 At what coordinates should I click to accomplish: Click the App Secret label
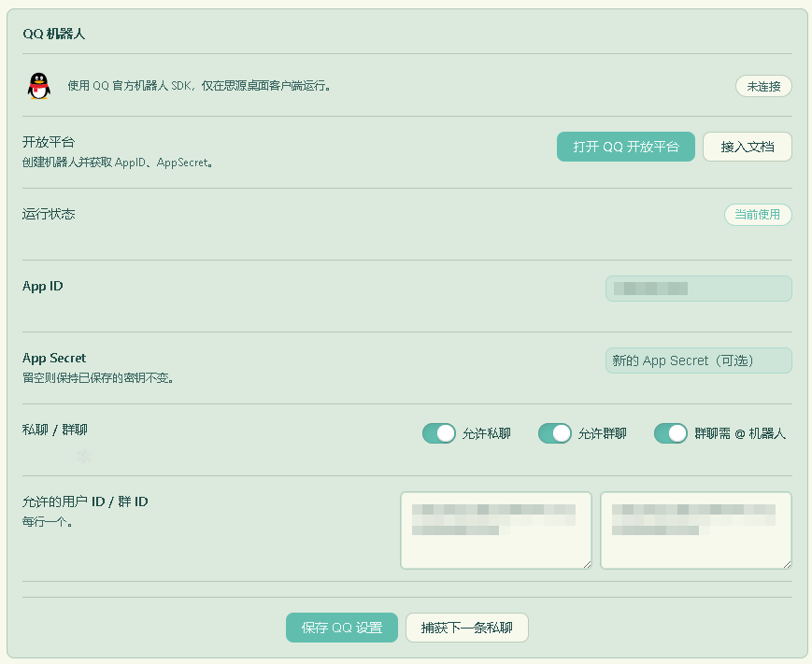54,358
